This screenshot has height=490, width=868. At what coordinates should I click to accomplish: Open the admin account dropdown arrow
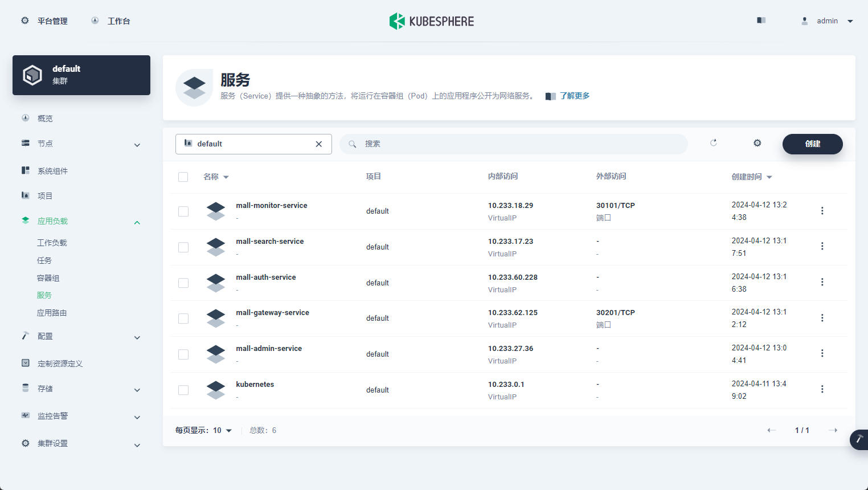click(850, 21)
